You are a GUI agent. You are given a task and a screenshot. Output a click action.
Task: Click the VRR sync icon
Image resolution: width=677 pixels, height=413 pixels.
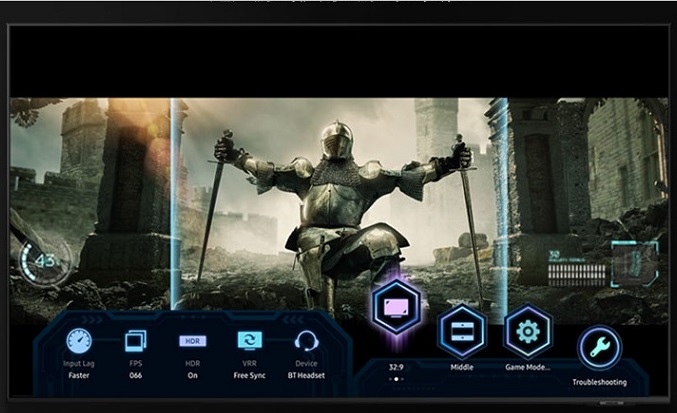(250, 340)
